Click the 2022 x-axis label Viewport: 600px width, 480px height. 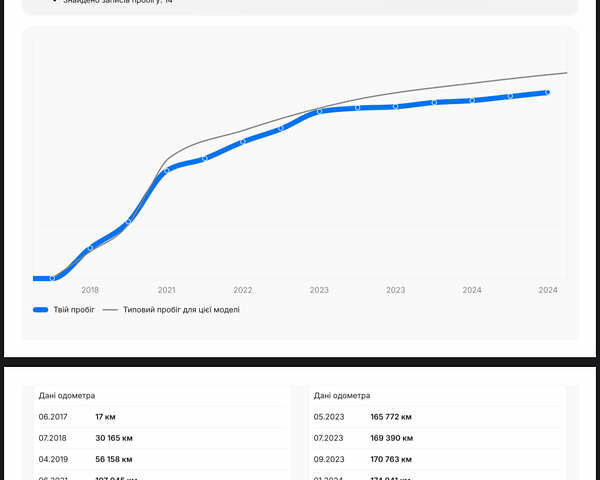[243, 290]
